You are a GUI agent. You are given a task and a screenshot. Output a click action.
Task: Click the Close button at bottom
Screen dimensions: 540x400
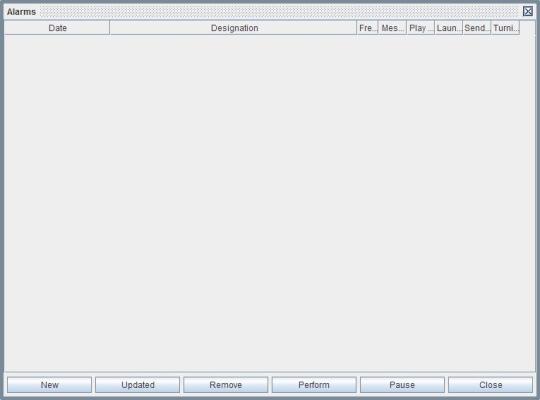click(490, 384)
